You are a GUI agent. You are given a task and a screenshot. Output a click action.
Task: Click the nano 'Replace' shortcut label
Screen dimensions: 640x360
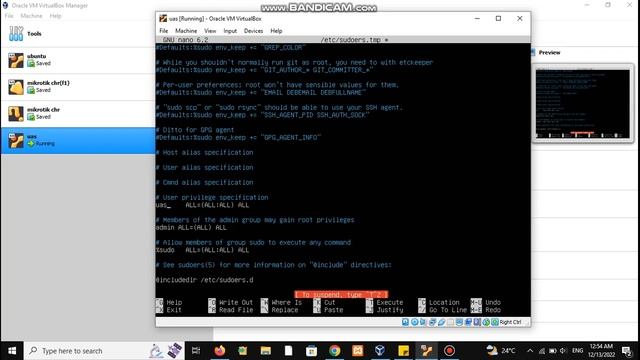click(x=285, y=310)
